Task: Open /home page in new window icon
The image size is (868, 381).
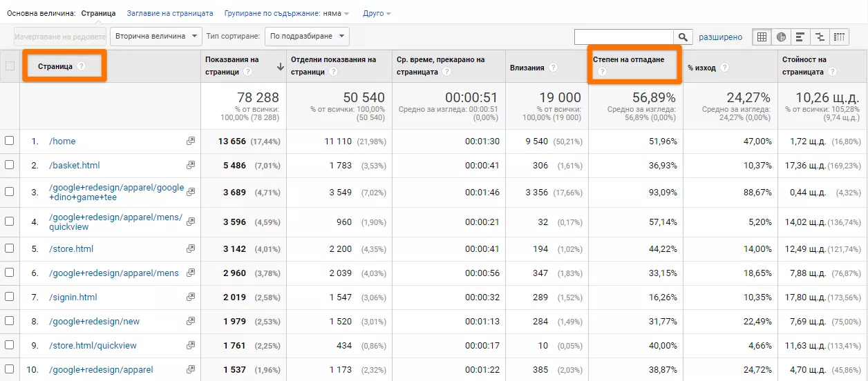Action: [x=191, y=141]
